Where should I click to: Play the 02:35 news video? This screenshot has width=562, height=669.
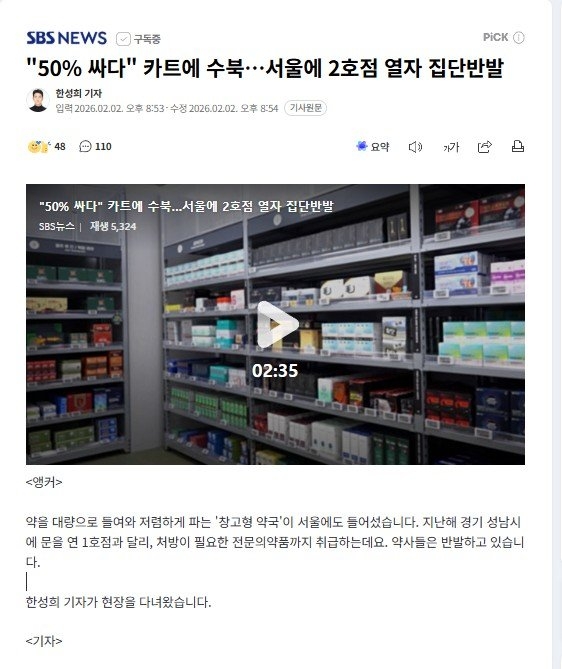[x=276, y=325]
